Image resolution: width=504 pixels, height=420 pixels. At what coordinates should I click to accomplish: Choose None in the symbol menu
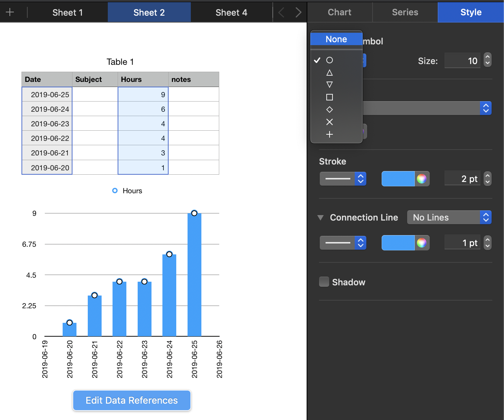(x=336, y=39)
